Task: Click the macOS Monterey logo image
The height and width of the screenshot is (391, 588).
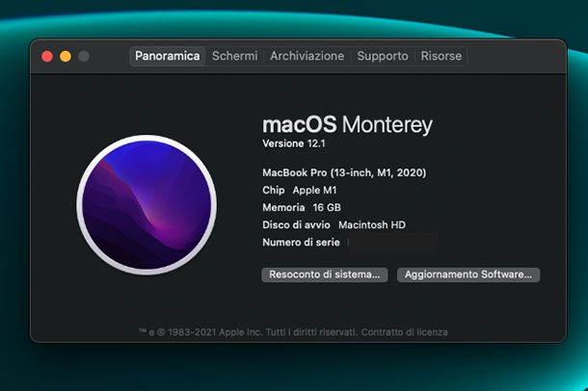Action: (147, 205)
